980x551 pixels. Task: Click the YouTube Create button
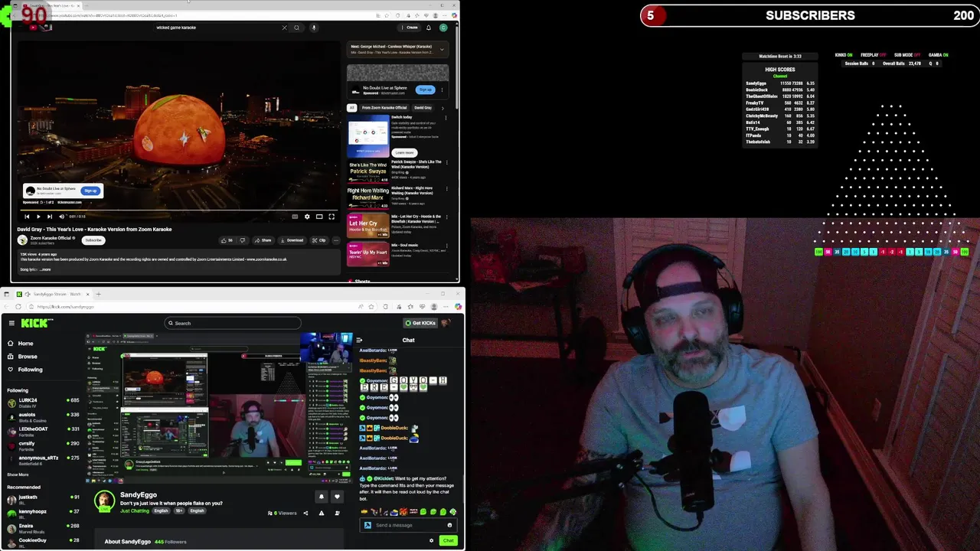coord(410,28)
